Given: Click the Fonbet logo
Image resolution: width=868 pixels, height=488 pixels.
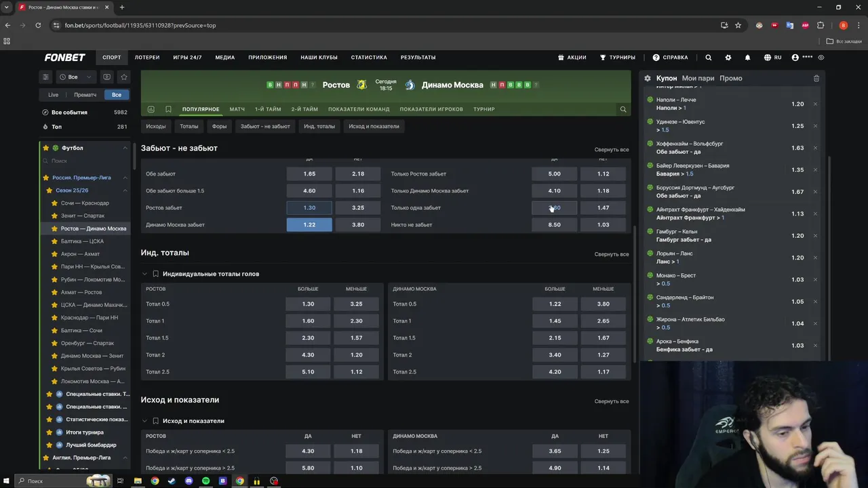Looking at the screenshot, I should [65, 58].
